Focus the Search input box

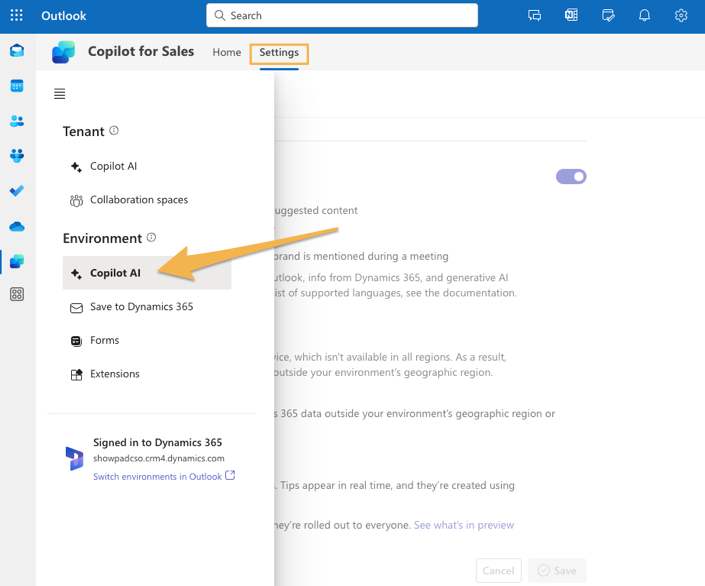342,15
